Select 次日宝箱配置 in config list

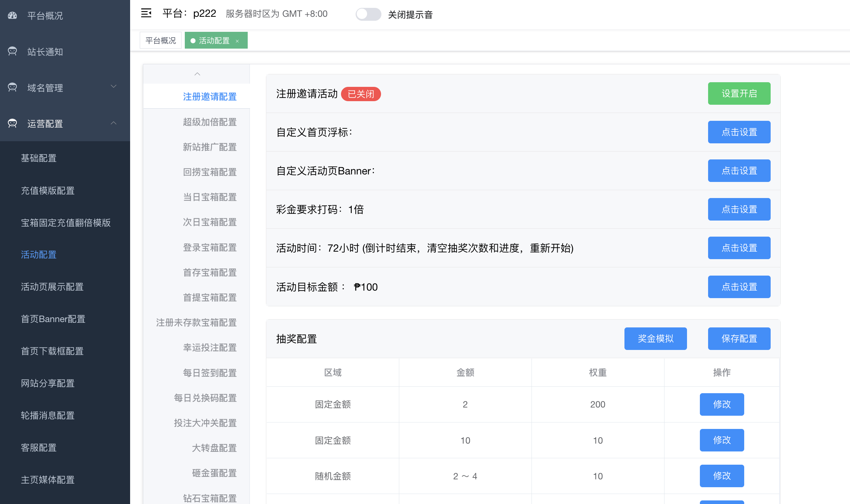click(210, 222)
